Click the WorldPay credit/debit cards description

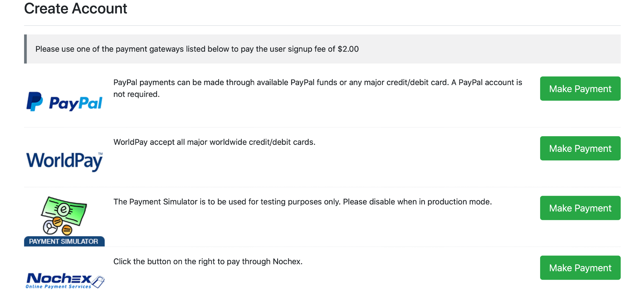pos(214,142)
